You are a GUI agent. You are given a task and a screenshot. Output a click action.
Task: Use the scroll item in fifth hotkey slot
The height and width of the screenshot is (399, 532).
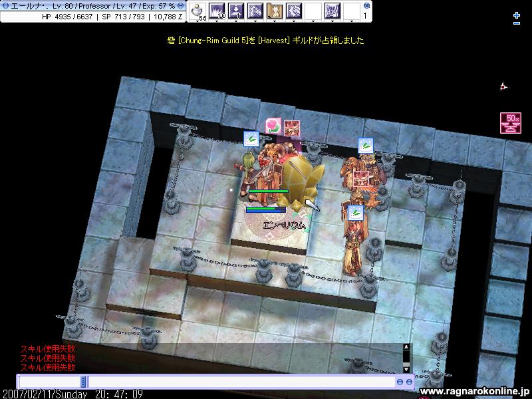[275, 11]
